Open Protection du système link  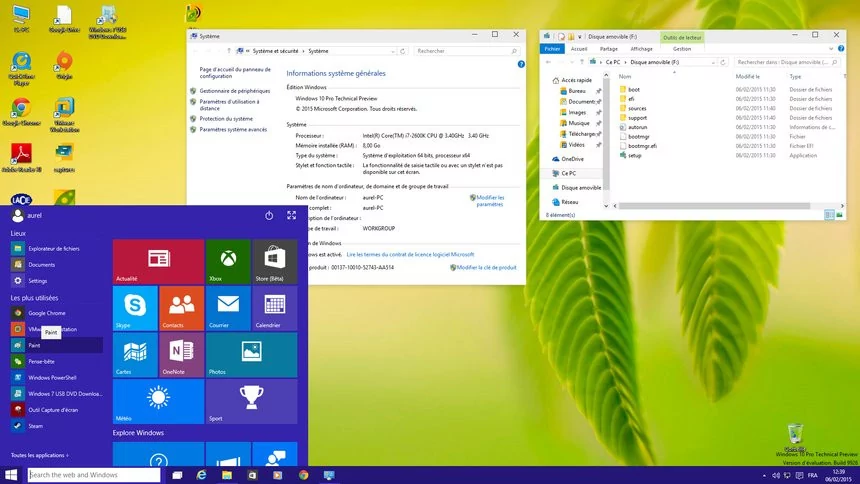tap(226, 119)
